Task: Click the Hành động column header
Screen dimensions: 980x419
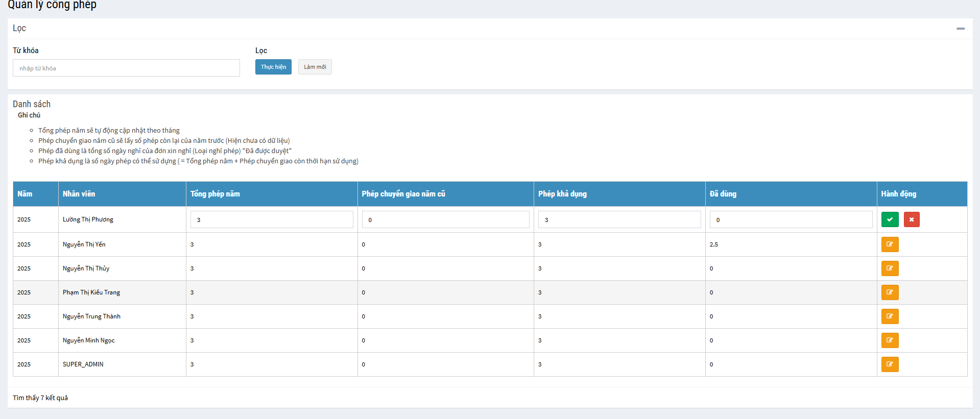Action: pyautogui.click(x=898, y=194)
